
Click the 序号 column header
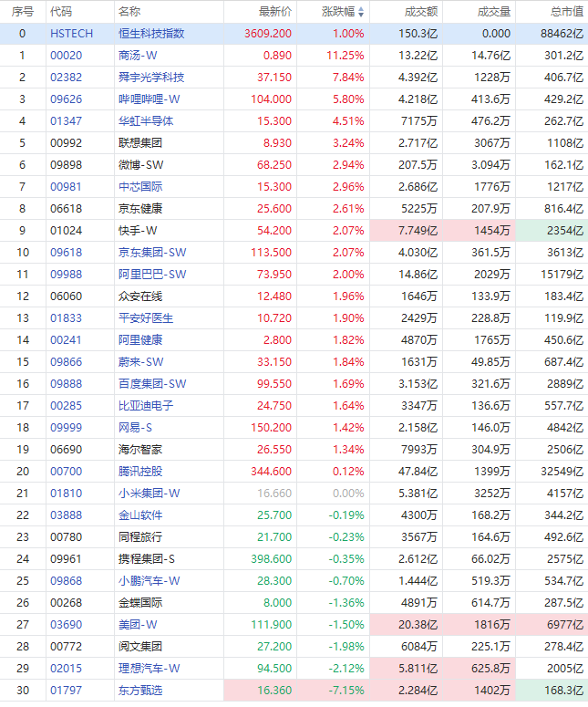23,12
